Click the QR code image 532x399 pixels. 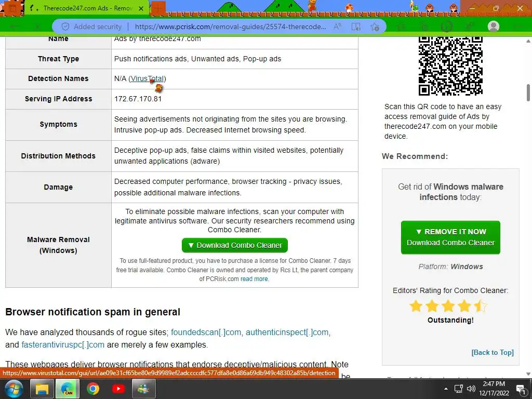450,66
